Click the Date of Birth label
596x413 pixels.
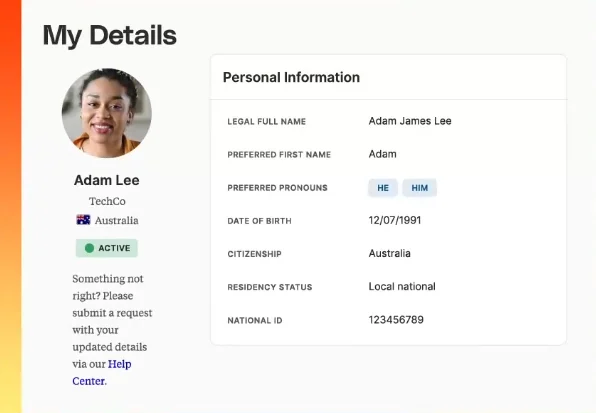point(259,221)
